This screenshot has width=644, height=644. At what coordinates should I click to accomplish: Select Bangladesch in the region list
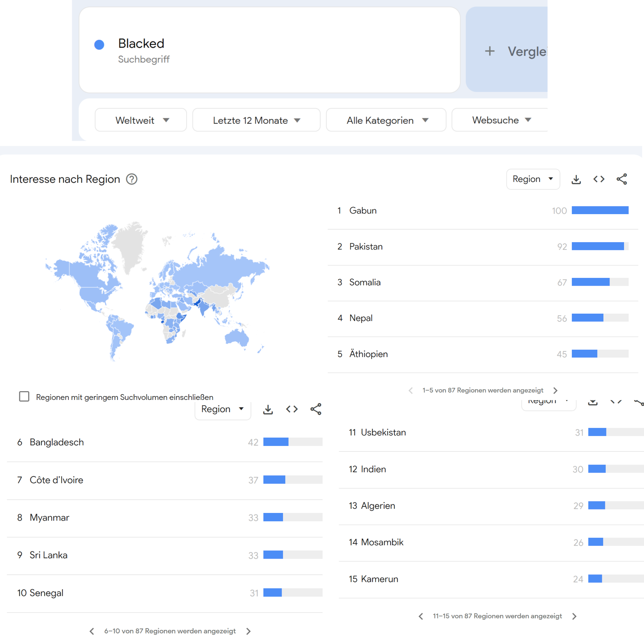[165, 442]
